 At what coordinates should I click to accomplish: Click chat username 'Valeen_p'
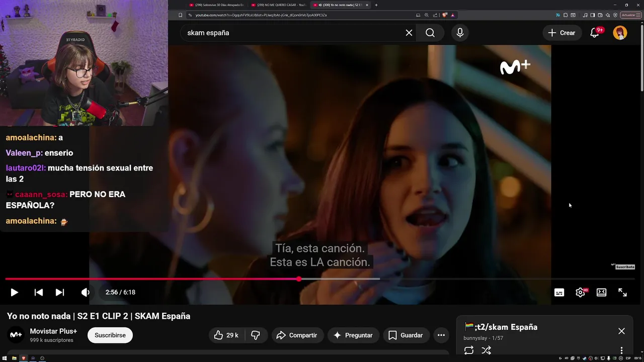point(24,153)
